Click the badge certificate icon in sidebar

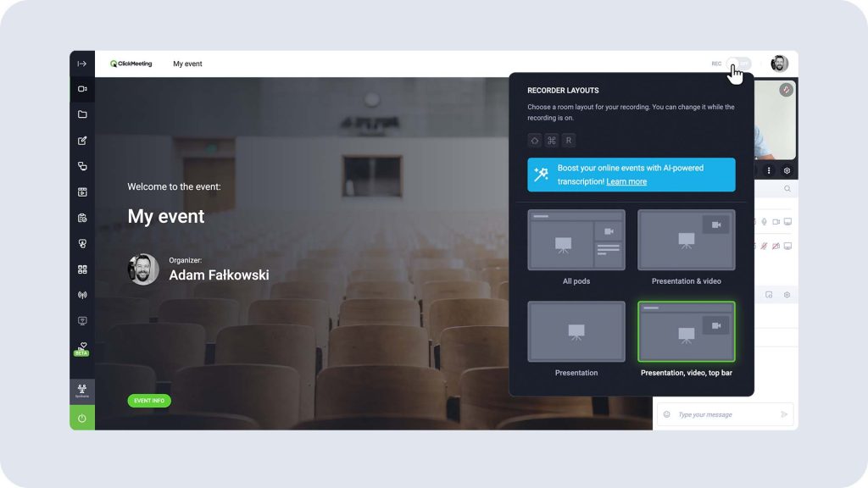click(x=82, y=243)
